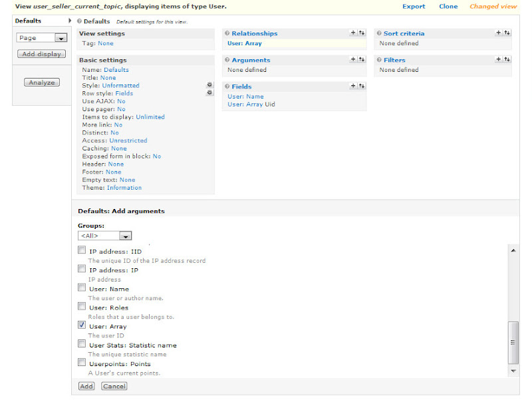Select Clone in the top menu
This screenshot has width=532, height=412.
[448, 6]
